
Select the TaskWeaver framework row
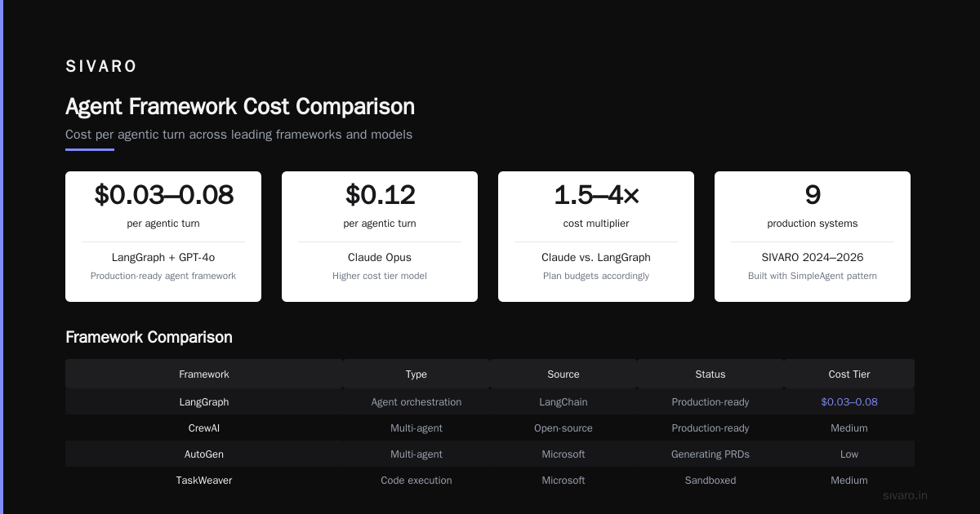coord(490,481)
